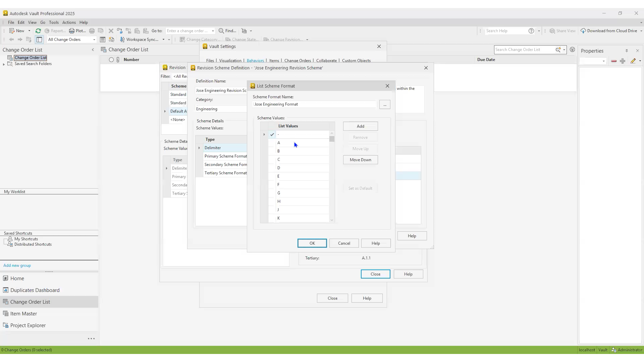Refresh the view with the green arrows icon
Screen dimensions: 644x362
pyautogui.click(x=38, y=31)
